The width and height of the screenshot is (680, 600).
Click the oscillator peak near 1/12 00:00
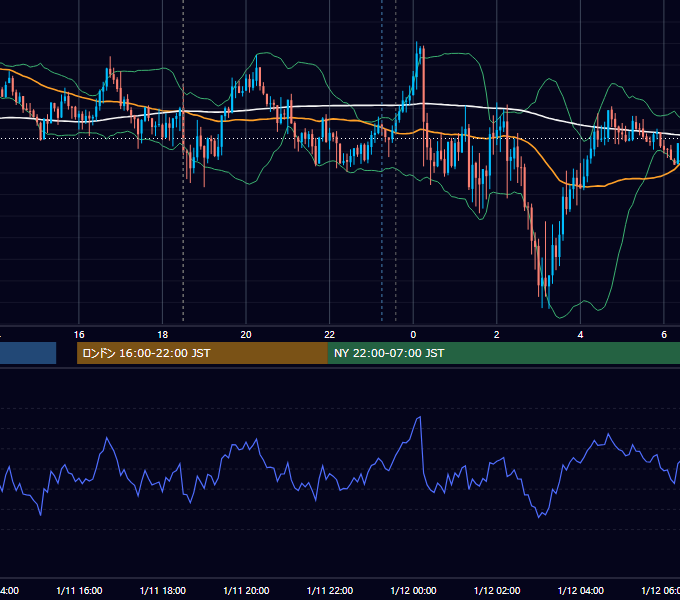pyautogui.click(x=419, y=417)
